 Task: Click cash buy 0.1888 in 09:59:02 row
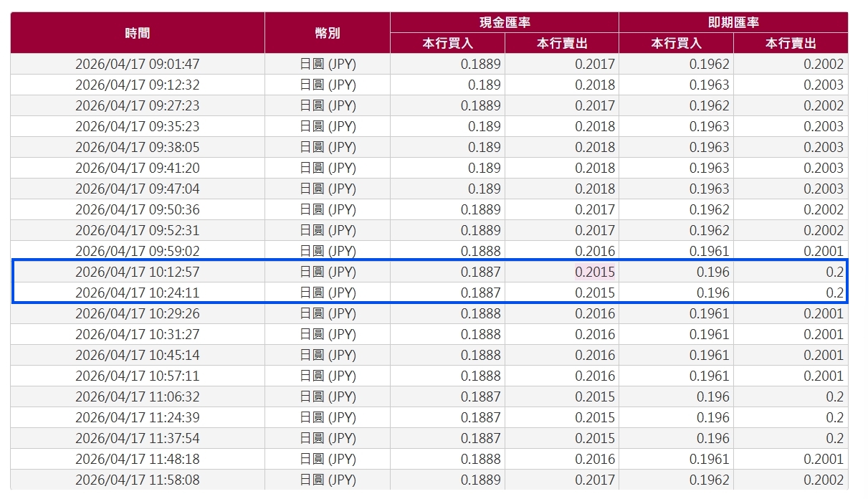(x=481, y=251)
